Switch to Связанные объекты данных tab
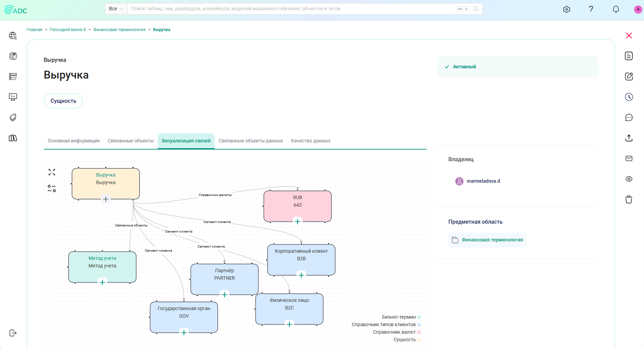This screenshot has width=644, height=348. click(x=251, y=141)
